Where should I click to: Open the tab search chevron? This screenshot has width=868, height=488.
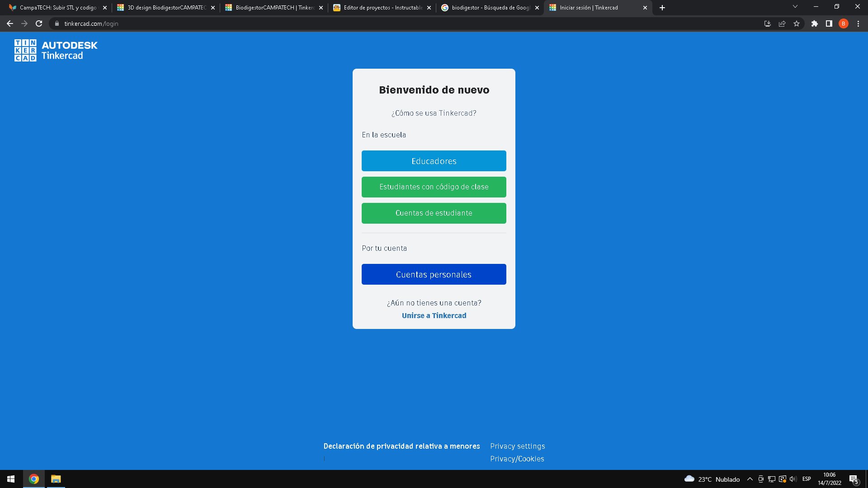coord(795,7)
